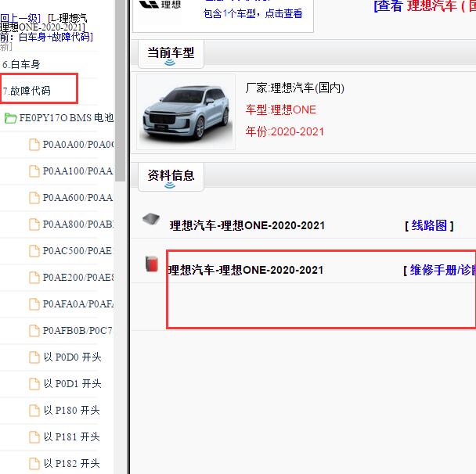Open the 以 P0D0 开头 entry
This screenshot has width=476, height=474.
click(72, 357)
